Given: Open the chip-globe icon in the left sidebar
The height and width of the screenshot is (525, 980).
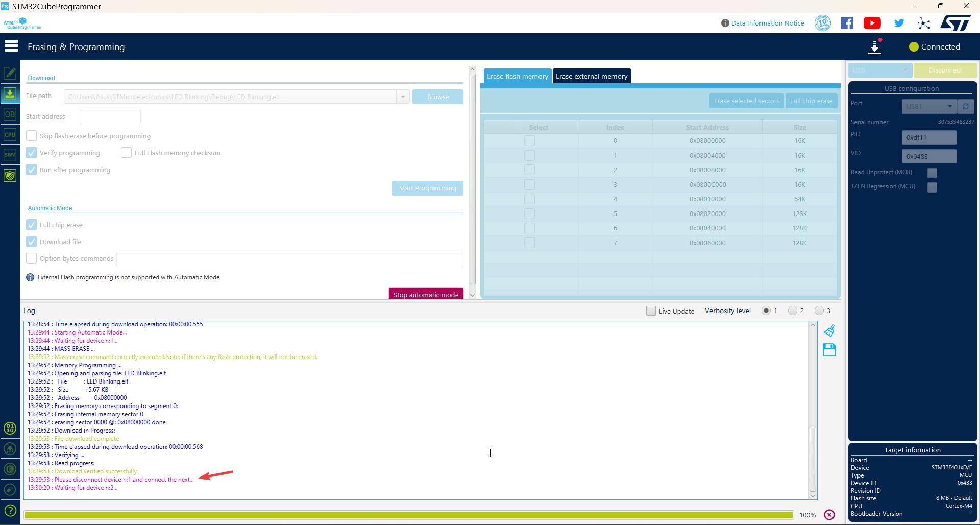Looking at the screenshot, I should [10, 469].
